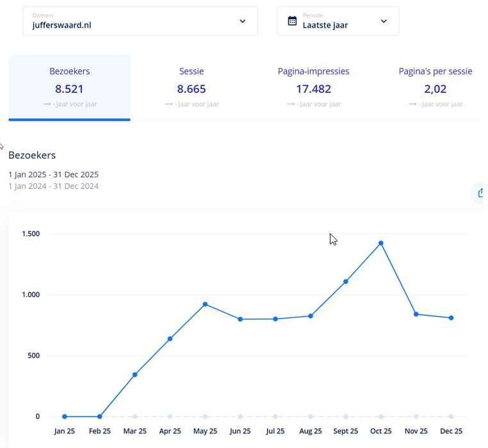Show the Pagina's per sessie tab
488x448 pixels.
(435, 87)
